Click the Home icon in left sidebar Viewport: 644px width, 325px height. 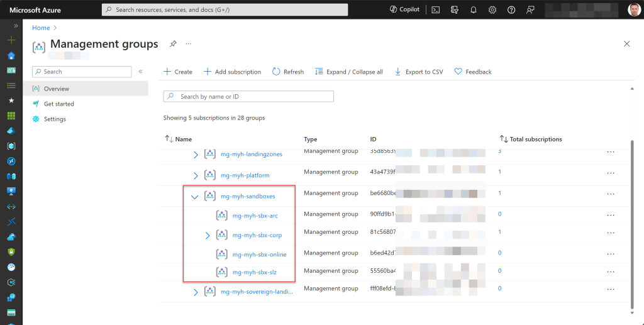coord(11,55)
